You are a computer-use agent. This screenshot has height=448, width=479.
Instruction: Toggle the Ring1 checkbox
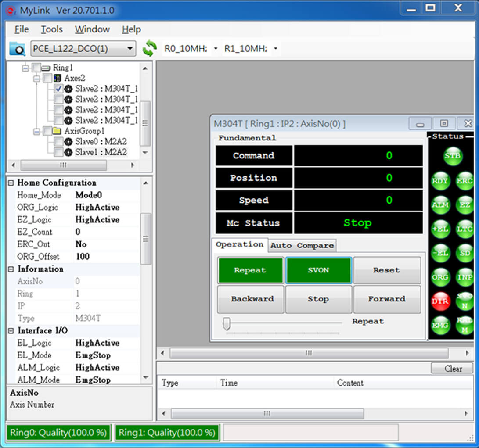pyautogui.click(x=36, y=68)
